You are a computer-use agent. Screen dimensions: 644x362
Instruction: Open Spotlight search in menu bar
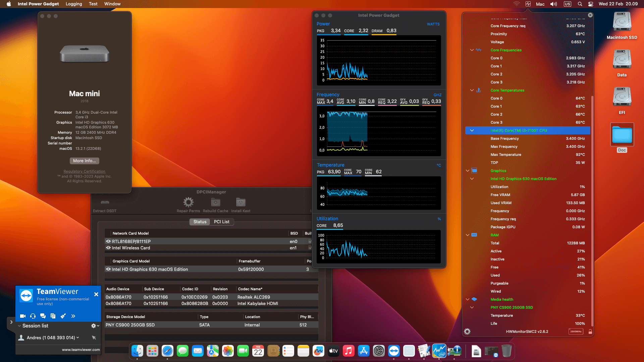tap(580, 4)
